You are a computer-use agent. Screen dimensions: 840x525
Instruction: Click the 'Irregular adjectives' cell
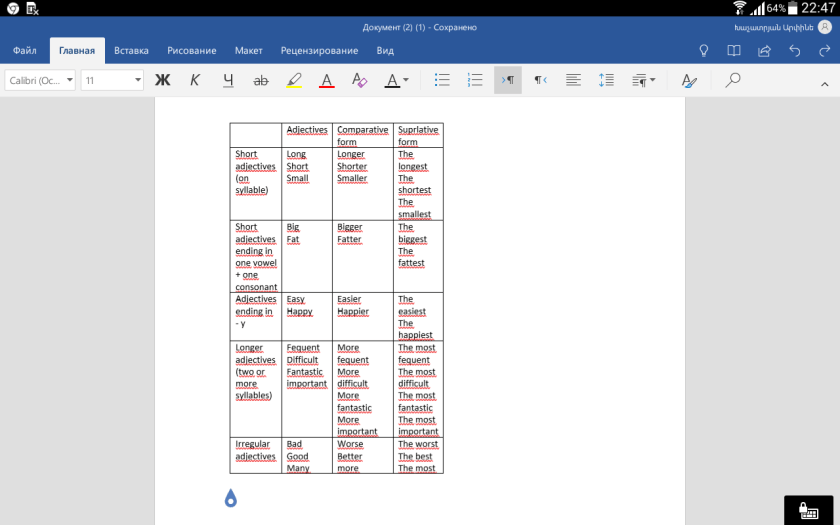256,455
